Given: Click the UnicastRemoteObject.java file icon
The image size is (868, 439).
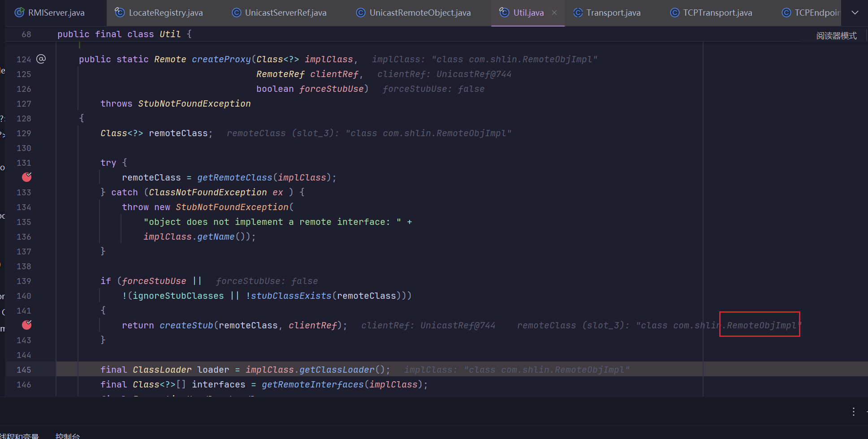Looking at the screenshot, I should (x=361, y=13).
